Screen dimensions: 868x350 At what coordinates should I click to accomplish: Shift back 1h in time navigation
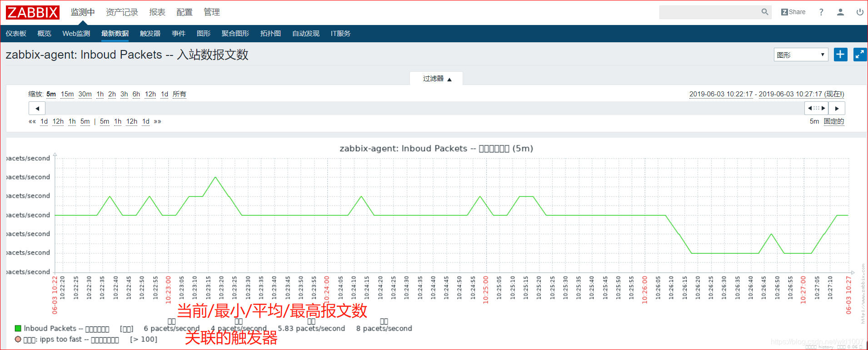click(x=72, y=121)
